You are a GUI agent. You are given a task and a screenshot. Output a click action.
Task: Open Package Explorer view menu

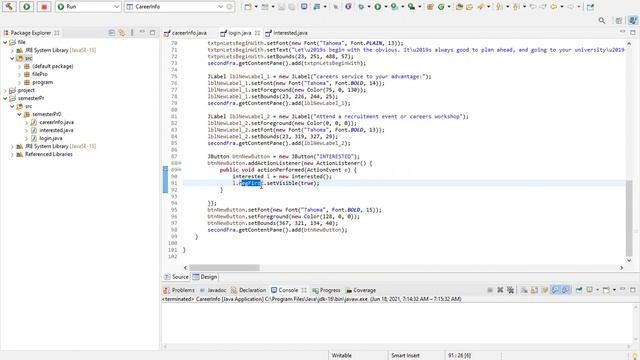(132, 33)
